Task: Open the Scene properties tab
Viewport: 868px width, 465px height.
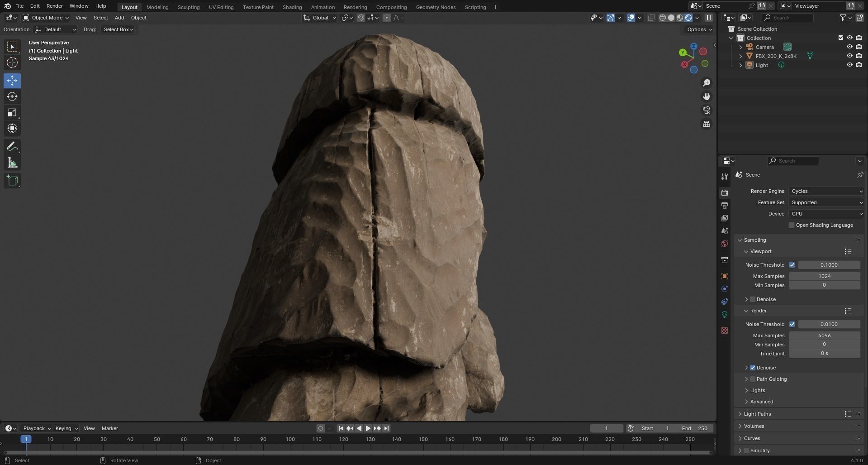Action: tap(725, 231)
